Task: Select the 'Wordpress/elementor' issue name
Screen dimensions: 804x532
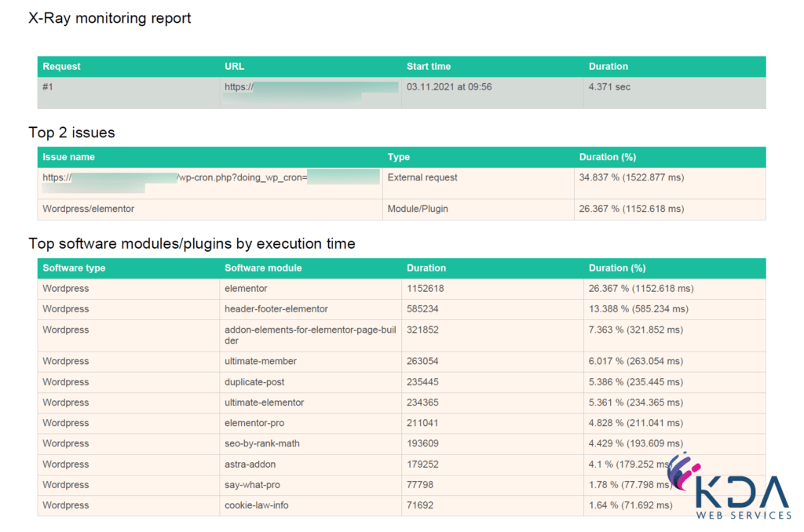Action: (88, 209)
